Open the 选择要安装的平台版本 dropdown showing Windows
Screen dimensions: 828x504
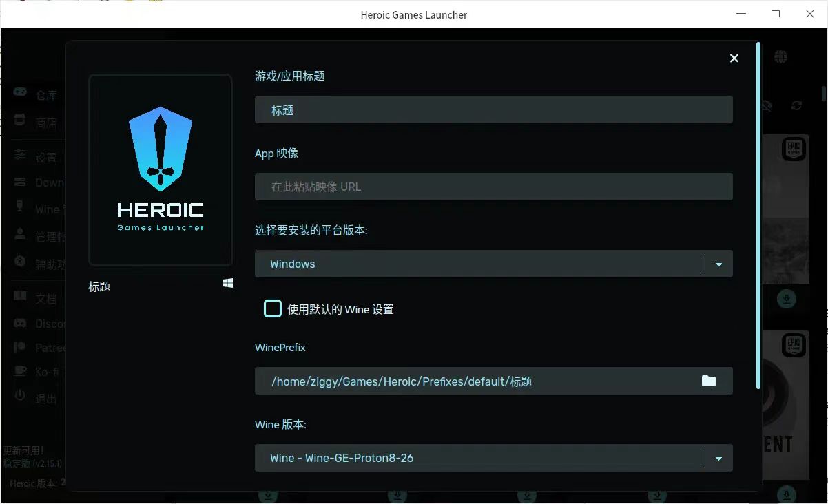(x=493, y=264)
